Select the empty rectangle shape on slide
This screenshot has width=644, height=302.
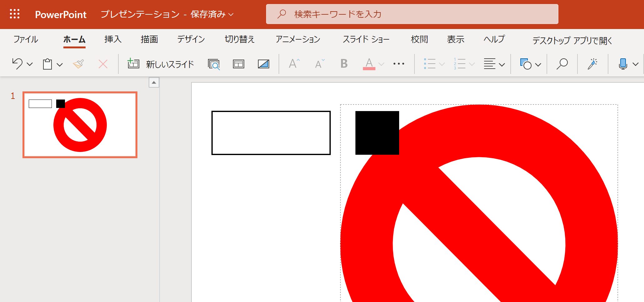[x=271, y=133]
